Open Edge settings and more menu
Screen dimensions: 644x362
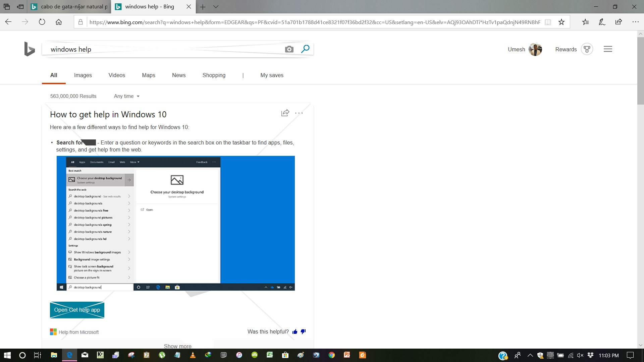coord(635,22)
